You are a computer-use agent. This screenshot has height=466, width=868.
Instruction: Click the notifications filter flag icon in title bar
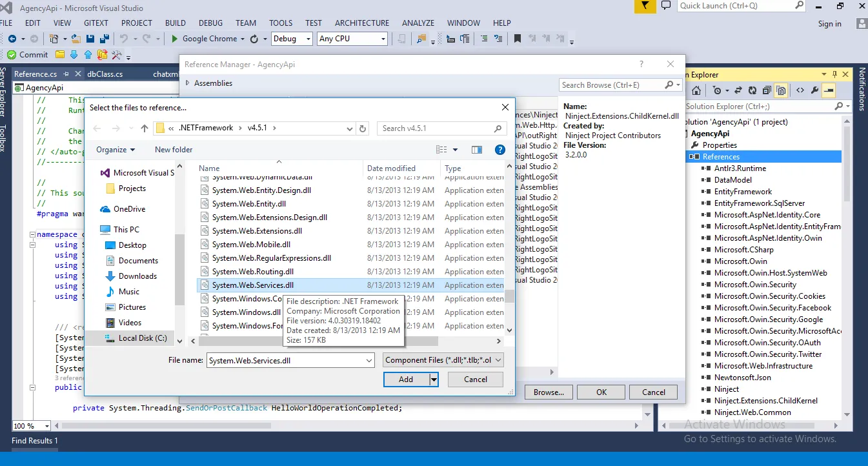click(x=644, y=6)
